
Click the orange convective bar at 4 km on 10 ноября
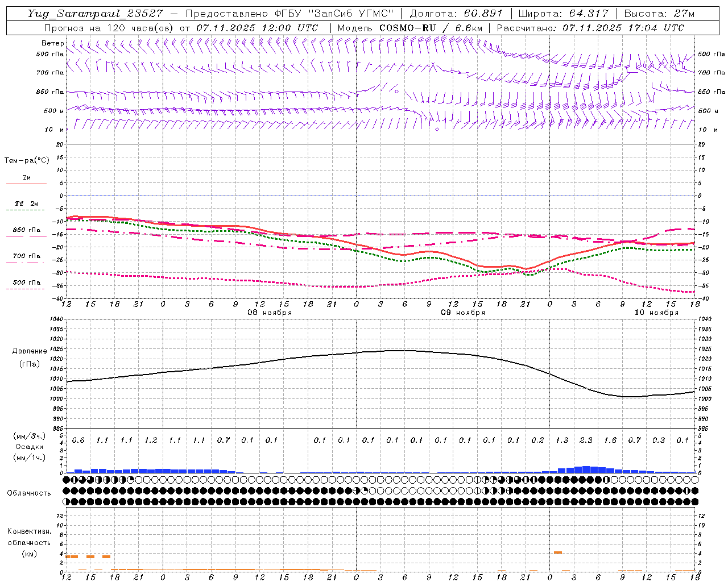click(558, 552)
